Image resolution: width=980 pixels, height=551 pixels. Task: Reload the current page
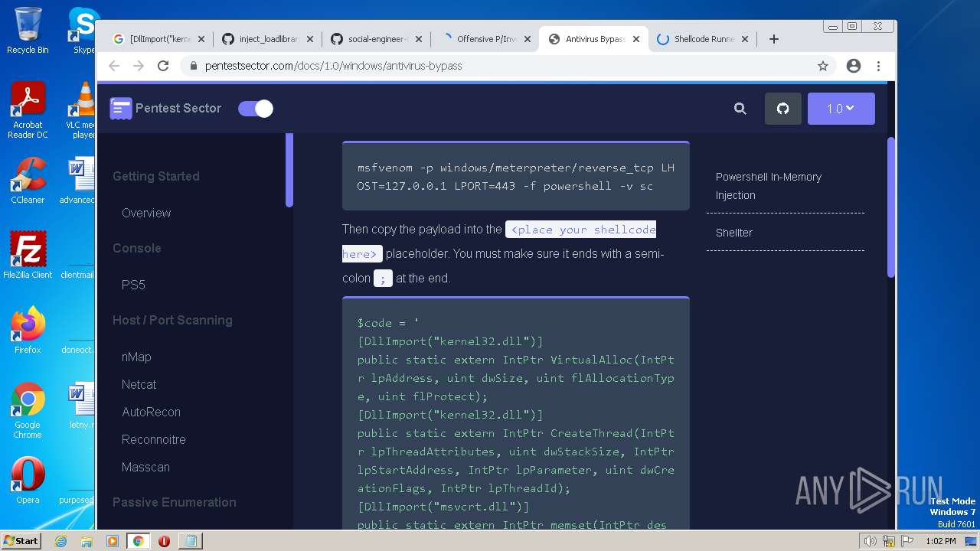(x=163, y=66)
